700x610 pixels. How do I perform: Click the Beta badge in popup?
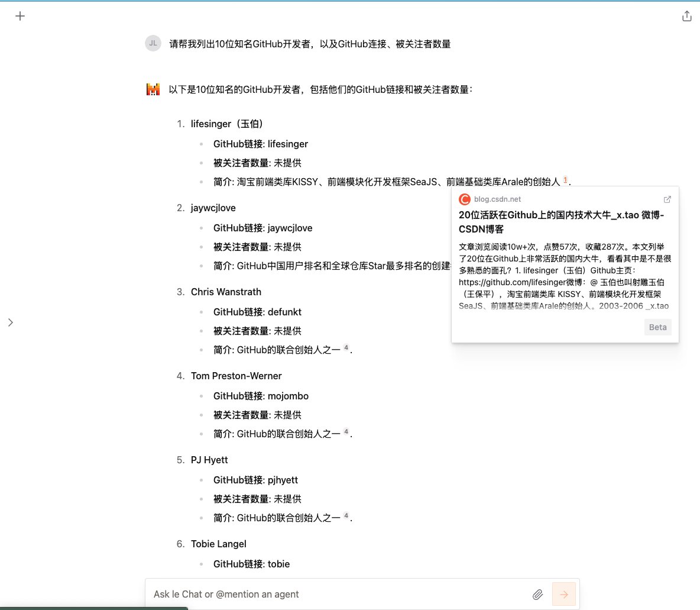[657, 327]
